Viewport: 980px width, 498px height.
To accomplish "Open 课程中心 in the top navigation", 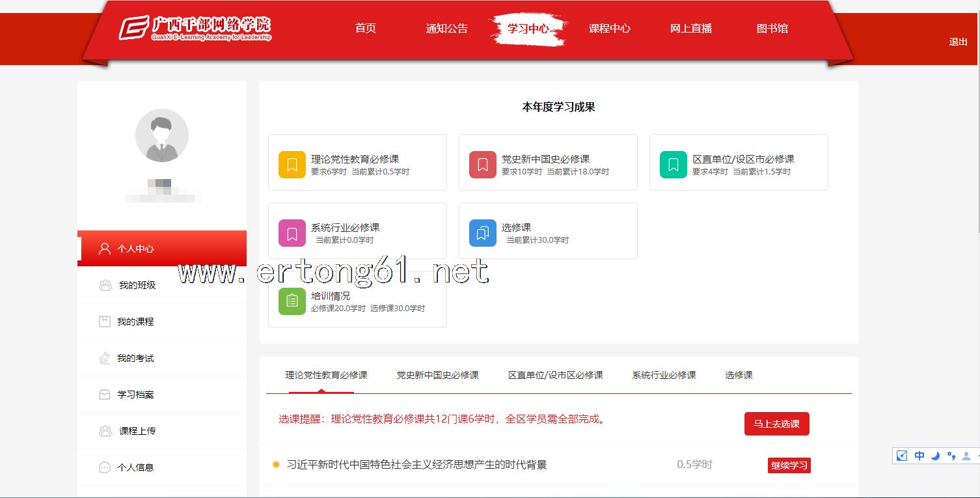I will point(609,29).
